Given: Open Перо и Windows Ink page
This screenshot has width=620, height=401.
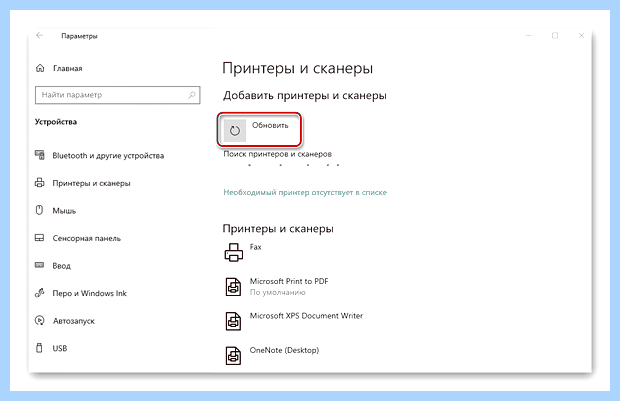Looking at the screenshot, I should point(89,293).
